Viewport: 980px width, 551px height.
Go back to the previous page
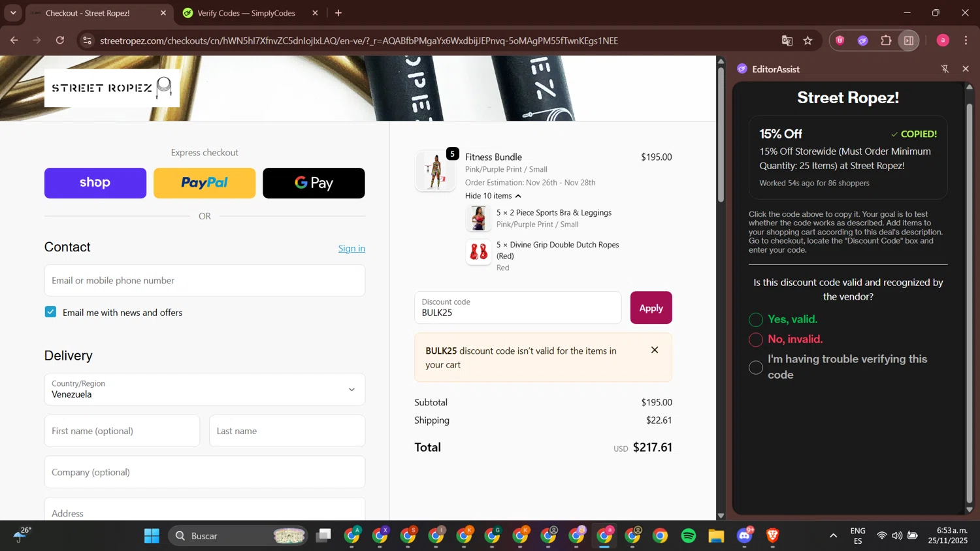point(14,40)
